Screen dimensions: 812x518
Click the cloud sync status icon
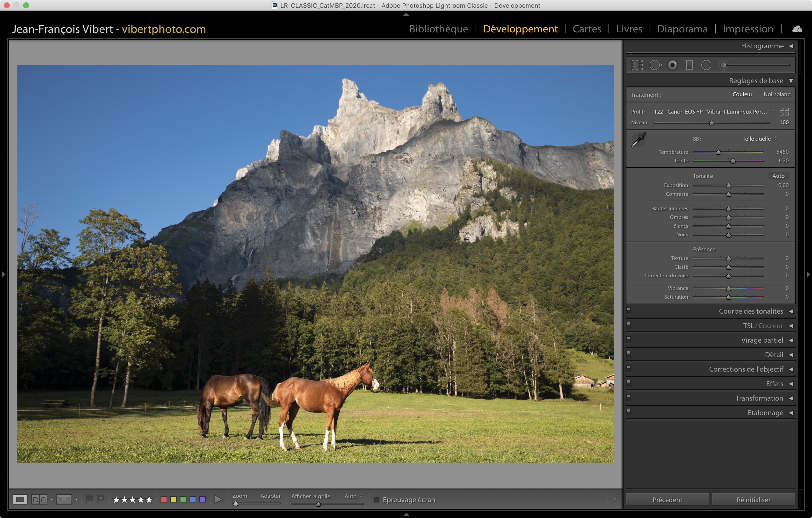(797, 29)
